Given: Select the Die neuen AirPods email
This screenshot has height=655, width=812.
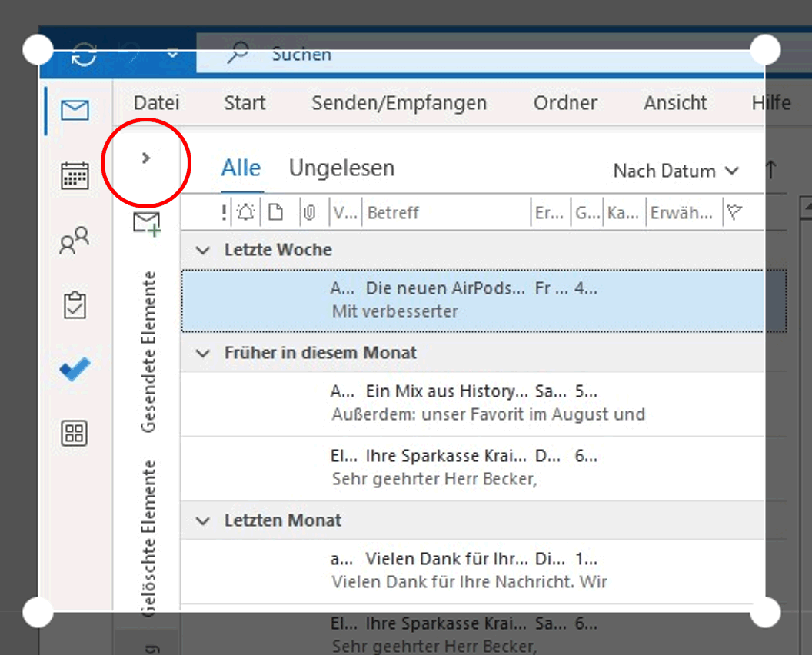Looking at the screenshot, I should (484, 301).
